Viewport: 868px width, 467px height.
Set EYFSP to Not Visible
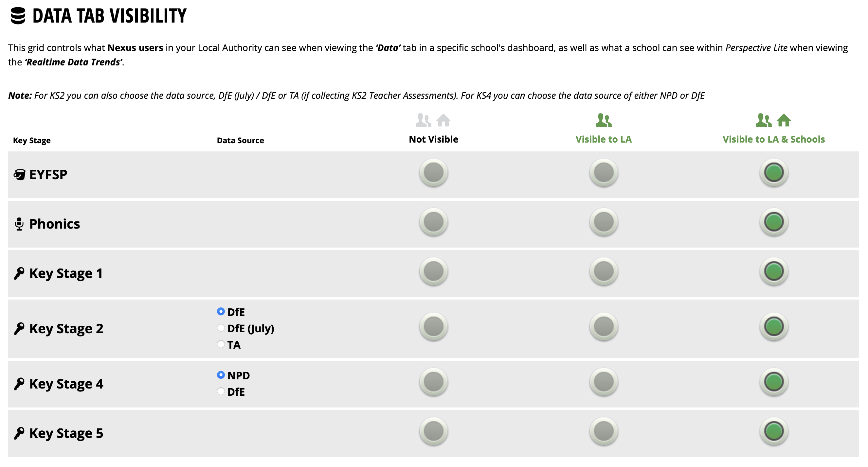(433, 173)
